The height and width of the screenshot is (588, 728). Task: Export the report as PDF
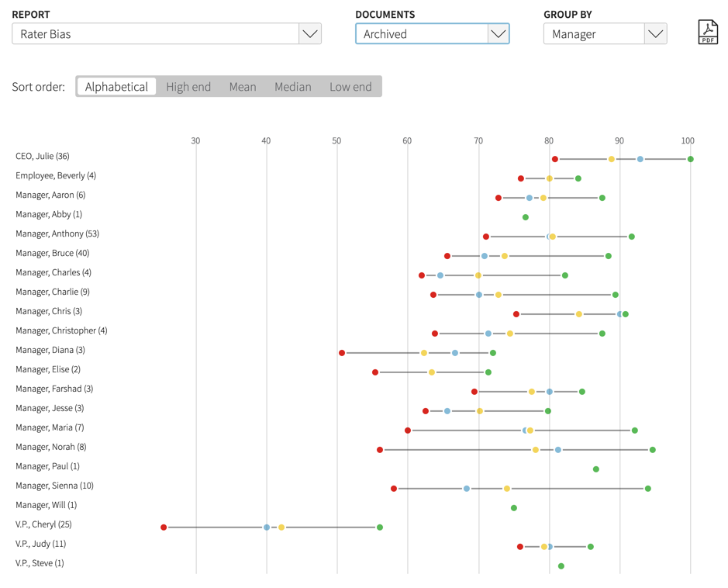708,33
